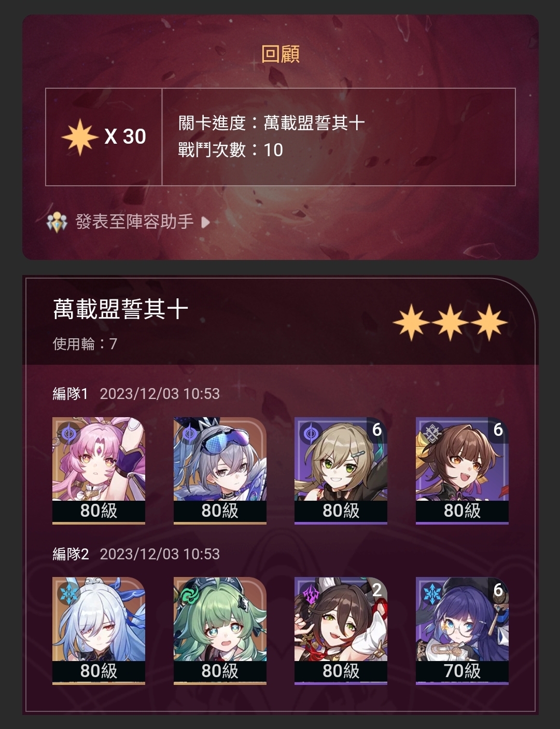Click the team lineup helper icon
This screenshot has width=560, height=729.
pyautogui.click(x=57, y=223)
